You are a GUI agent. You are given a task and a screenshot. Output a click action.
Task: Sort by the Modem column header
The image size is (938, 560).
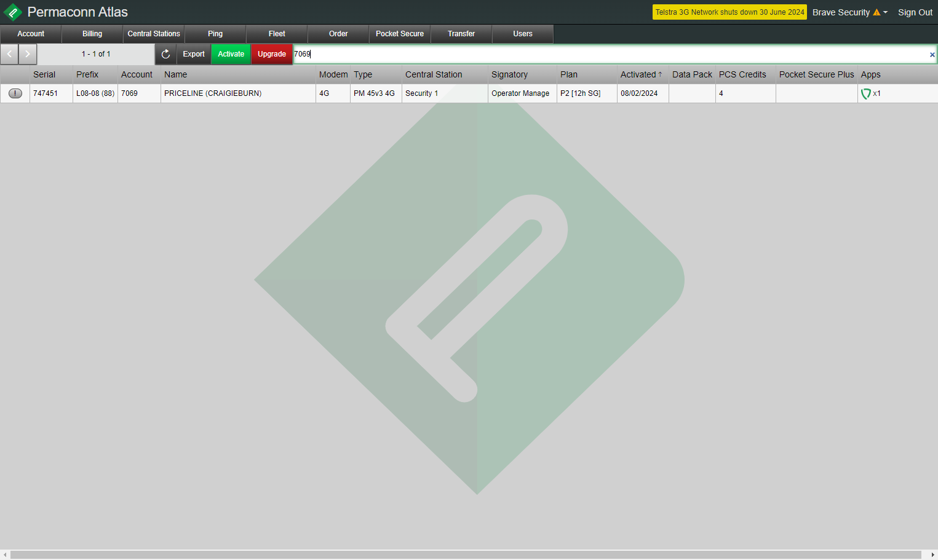333,74
